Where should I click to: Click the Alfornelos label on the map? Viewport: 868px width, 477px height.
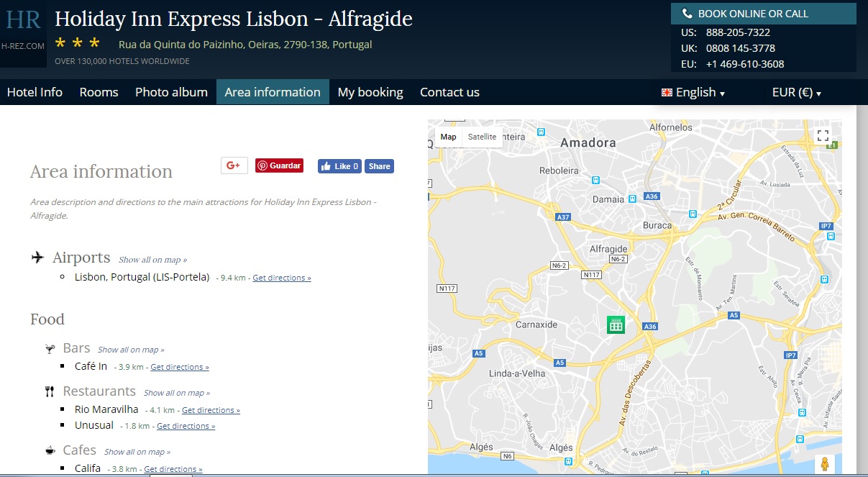670,127
